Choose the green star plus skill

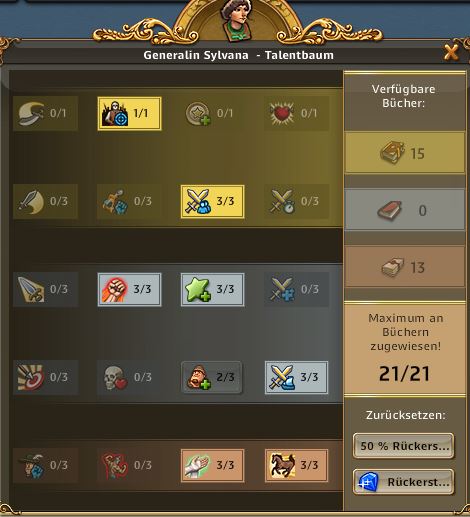click(x=212, y=290)
